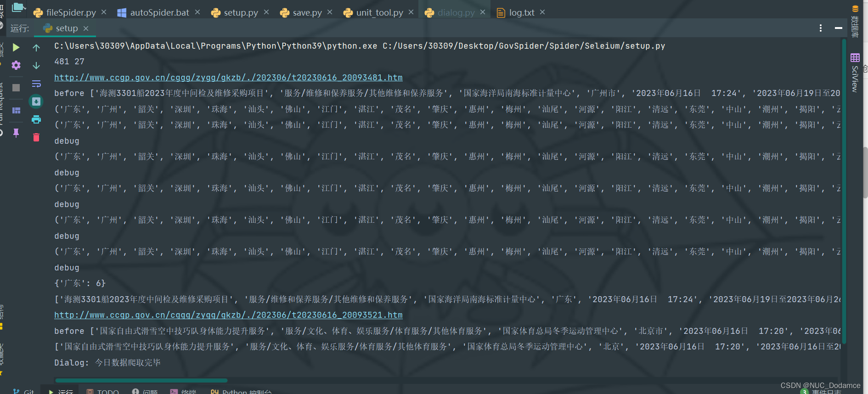
Task: Hide the run tool window with the minimize dash
Action: [838, 28]
